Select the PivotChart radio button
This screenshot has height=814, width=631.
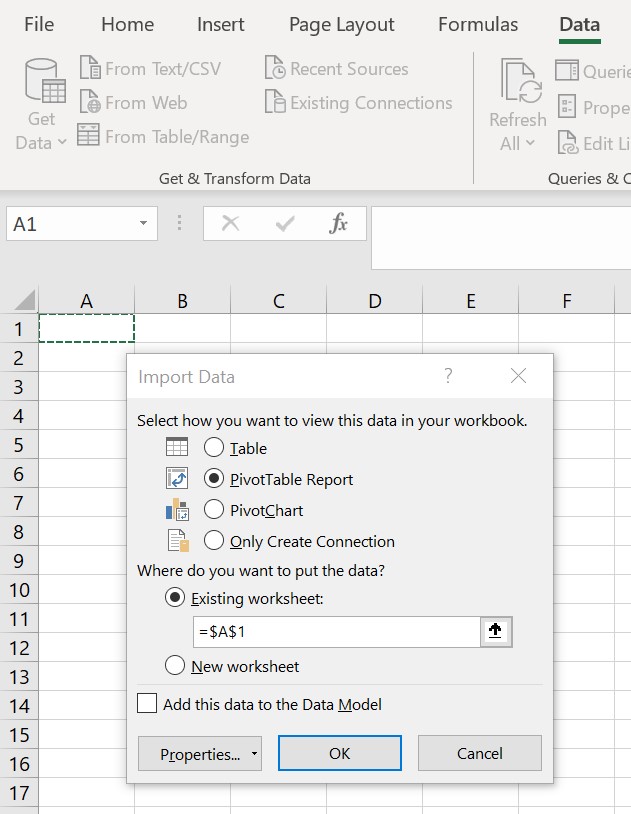pos(214,510)
